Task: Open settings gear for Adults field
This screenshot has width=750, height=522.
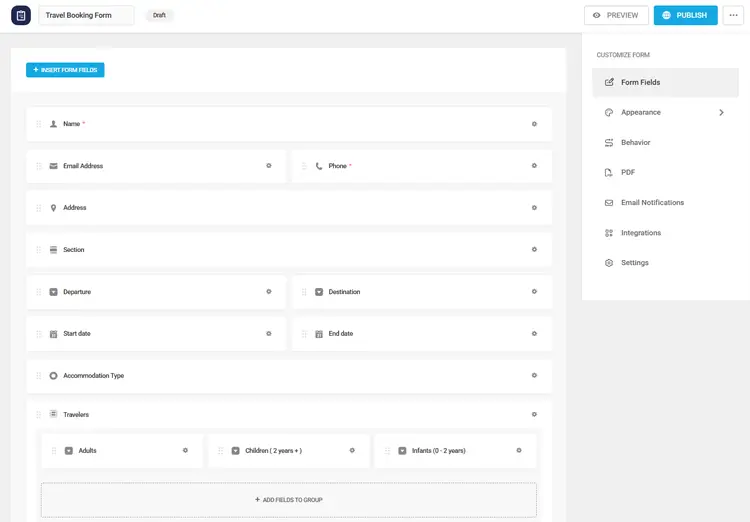Action: point(186,450)
